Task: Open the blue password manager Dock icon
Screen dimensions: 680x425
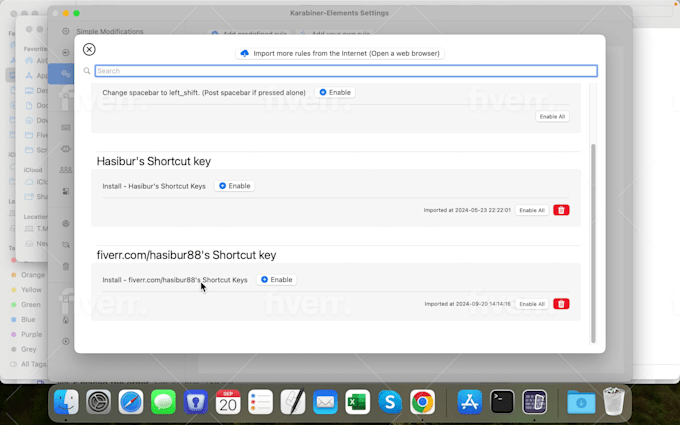Action: click(196, 402)
